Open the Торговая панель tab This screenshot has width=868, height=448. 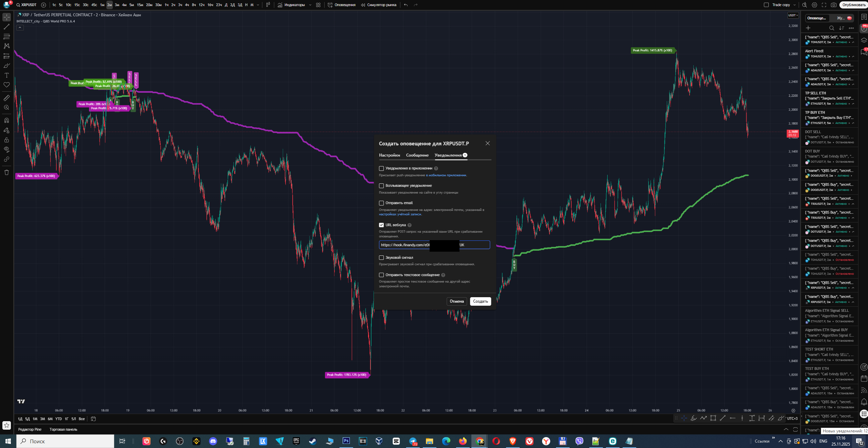pyautogui.click(x=63, y=429)
